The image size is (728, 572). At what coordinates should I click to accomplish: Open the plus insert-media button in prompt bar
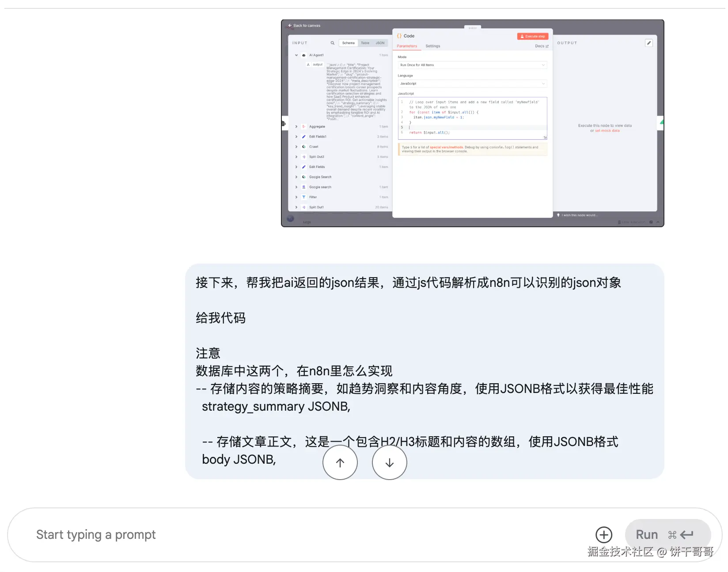point(604,535)
